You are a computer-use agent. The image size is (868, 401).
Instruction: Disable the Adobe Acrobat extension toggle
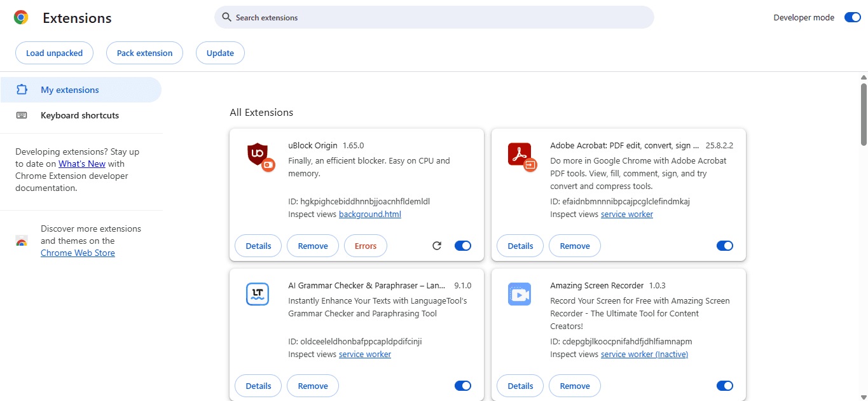725,246
